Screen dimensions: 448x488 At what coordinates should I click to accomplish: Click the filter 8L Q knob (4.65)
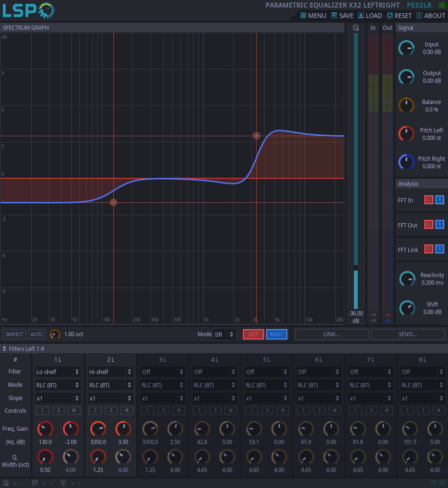pos(410,457)
